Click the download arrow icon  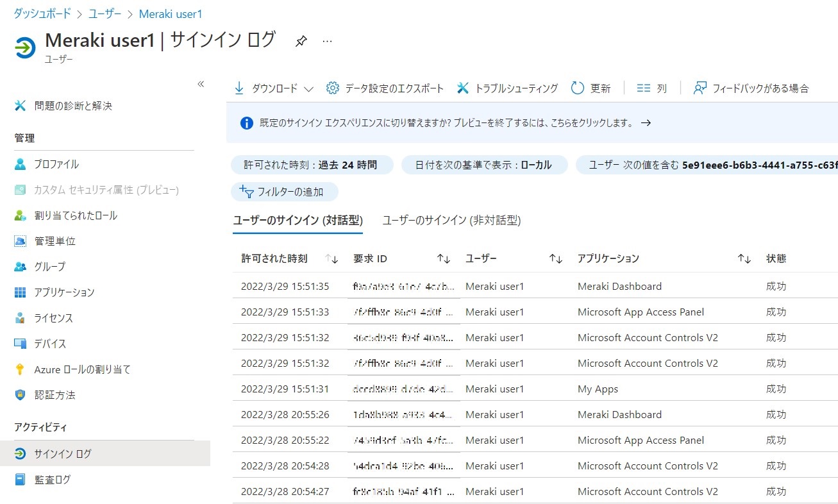pyautogui.click(x=239, y=88)
